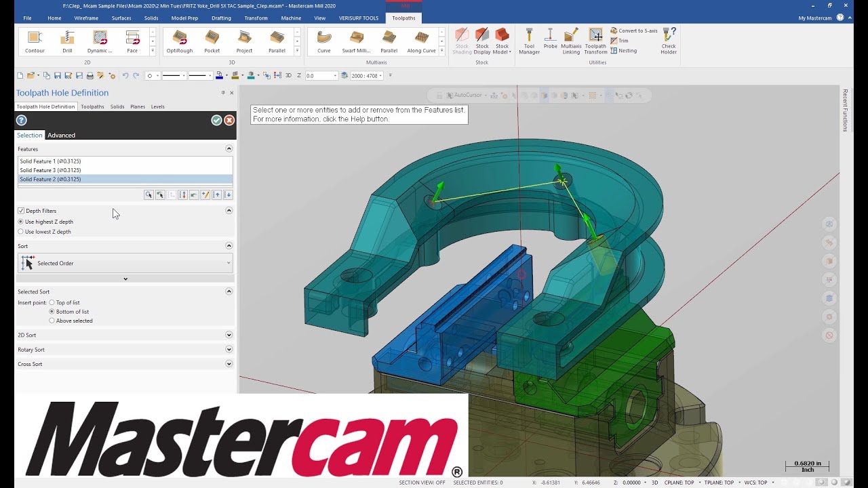Open the Check Holder utility
Image resolution: width=868 pixels, height=488 pixels.
[669, 41]
